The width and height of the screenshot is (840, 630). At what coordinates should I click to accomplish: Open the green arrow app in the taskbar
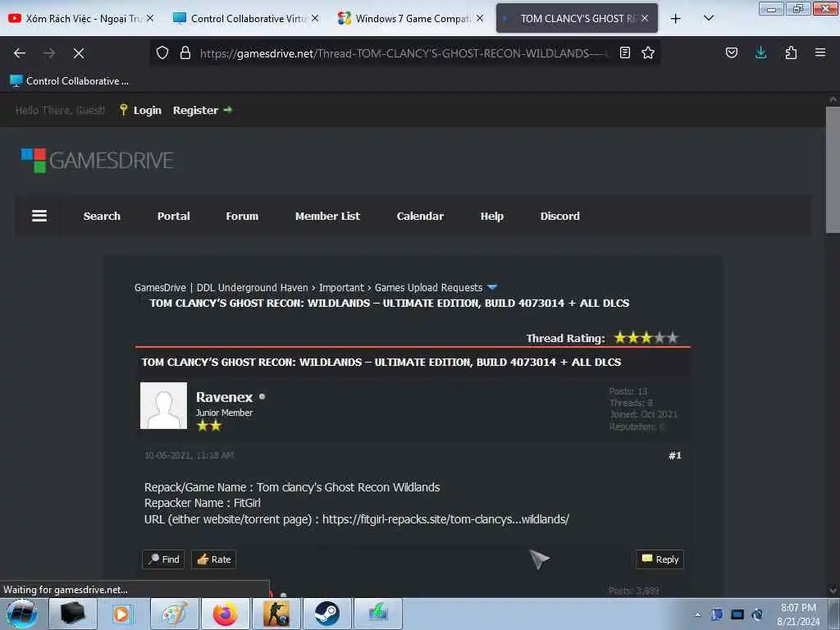tap(377, 614)
